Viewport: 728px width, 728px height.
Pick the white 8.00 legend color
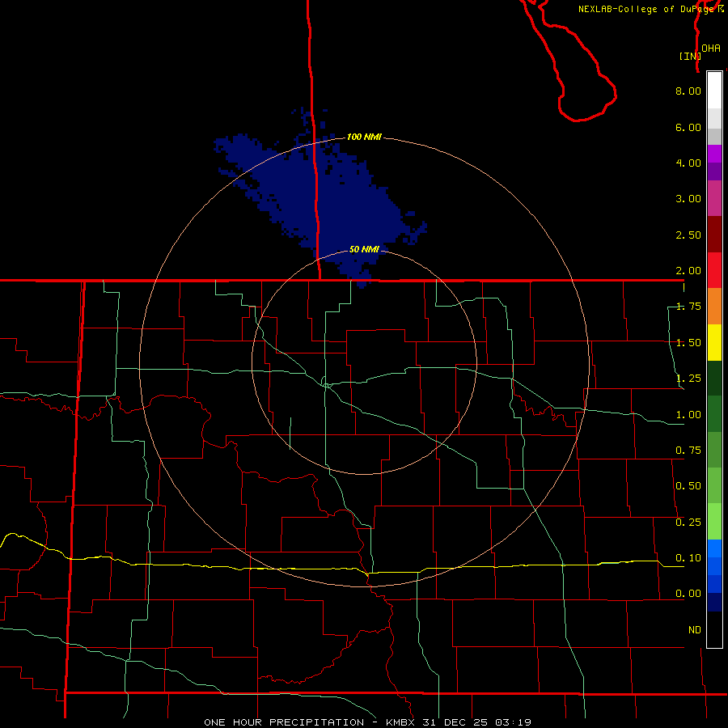pos(714,91)
